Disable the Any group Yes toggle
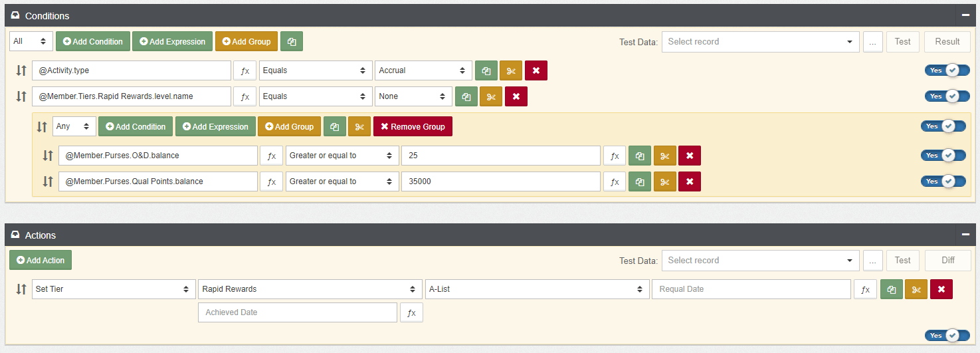This screenshot has height=353, width=980. [943, 126]
